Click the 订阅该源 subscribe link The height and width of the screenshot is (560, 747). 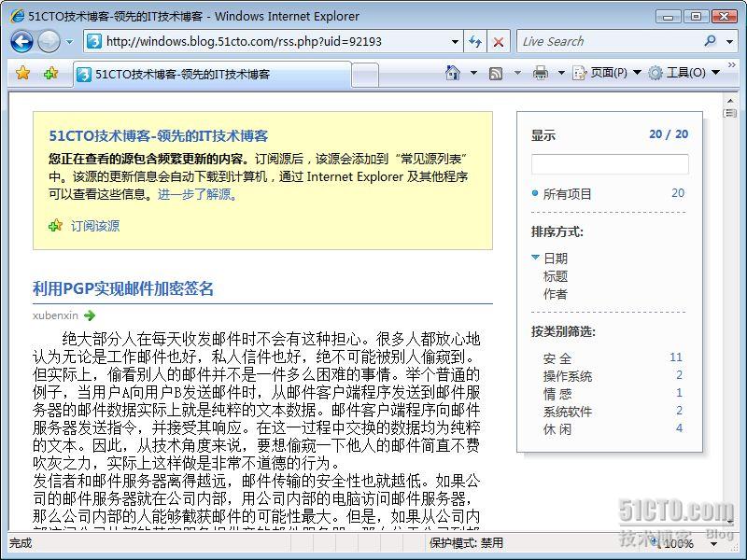95,226
